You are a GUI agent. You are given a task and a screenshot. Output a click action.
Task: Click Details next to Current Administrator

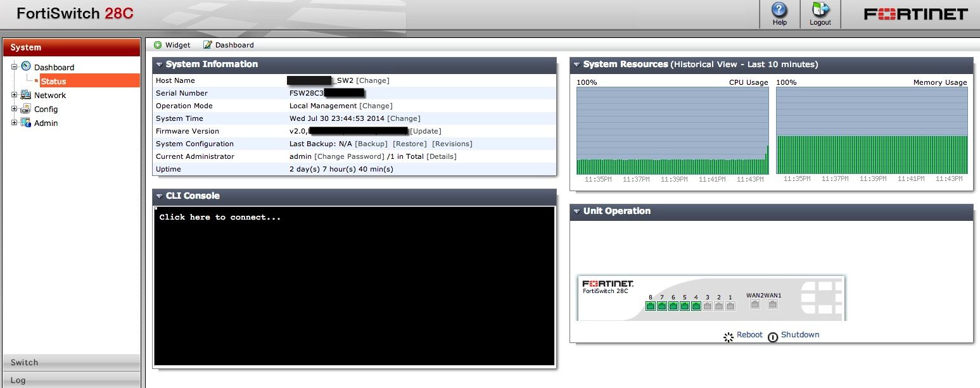click(442, 156)
